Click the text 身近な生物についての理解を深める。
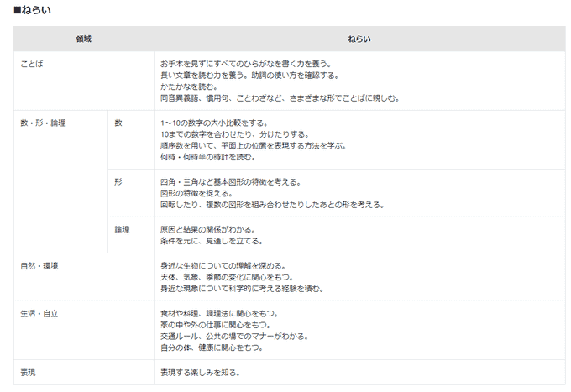This screenshot has height=392, width=571. [x=223, y=265]
